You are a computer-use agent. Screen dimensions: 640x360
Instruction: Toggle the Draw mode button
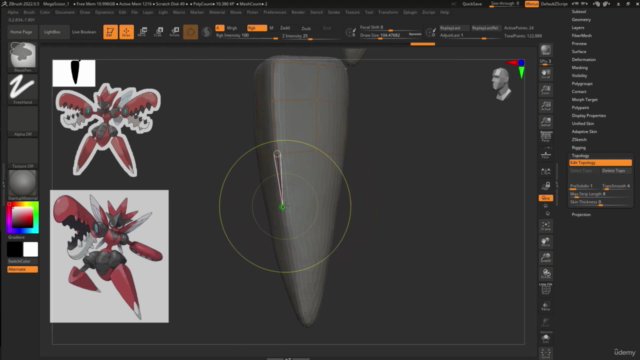(127, 32)
